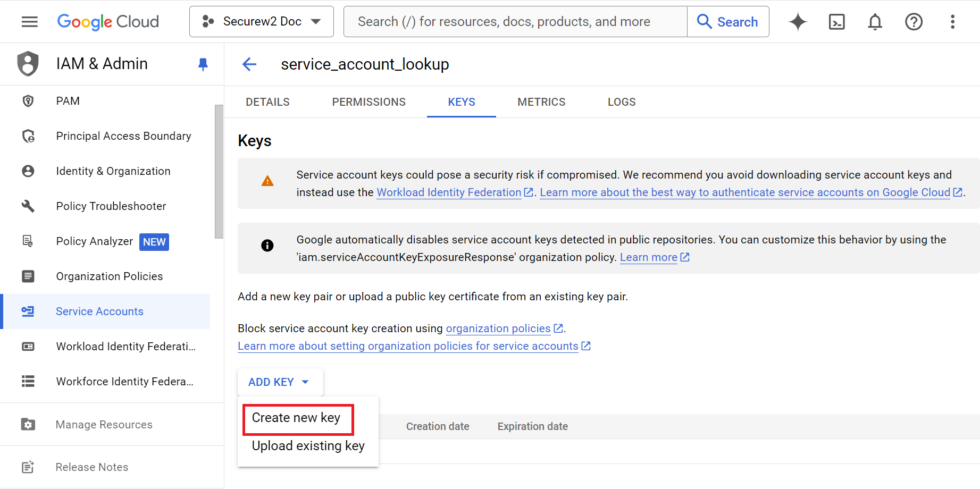Click the Gemini sparkle assistant icon
This screenshot has width=980, height=489.
798,22
